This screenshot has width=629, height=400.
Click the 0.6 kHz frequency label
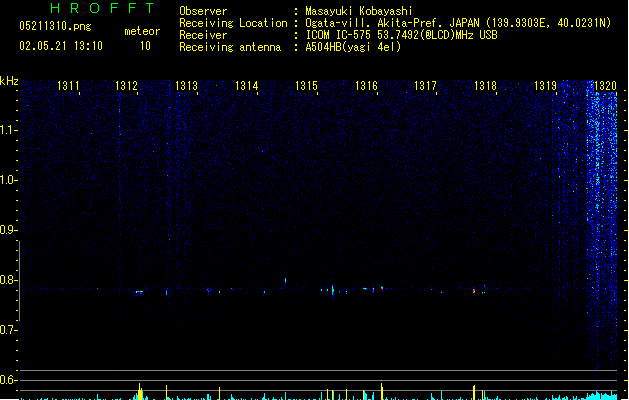[x=8, y=380]
